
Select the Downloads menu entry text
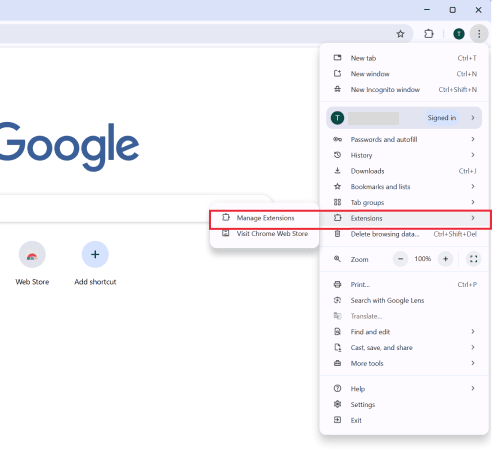point(367,171)
